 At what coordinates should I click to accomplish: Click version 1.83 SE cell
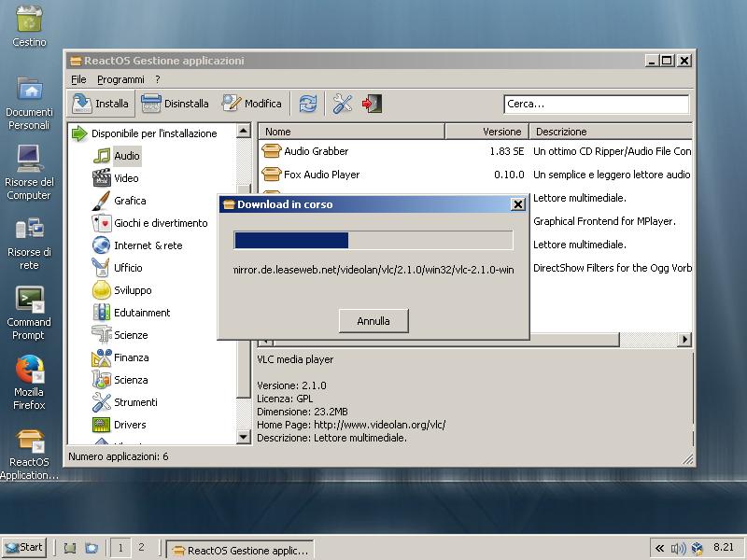pos(507,151)
